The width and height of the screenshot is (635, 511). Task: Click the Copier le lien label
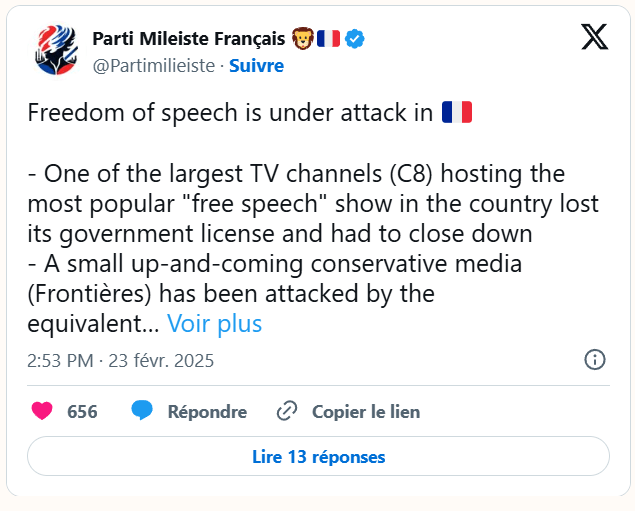coord(366,411)
